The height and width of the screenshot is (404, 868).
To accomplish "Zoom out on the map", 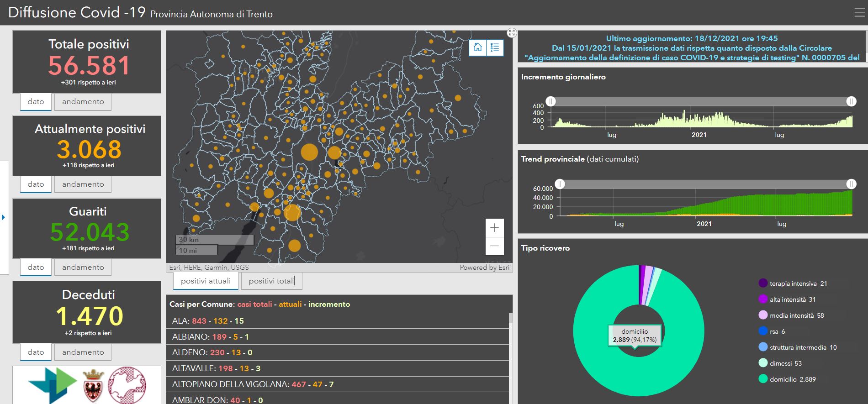I will tap(494, 246).
